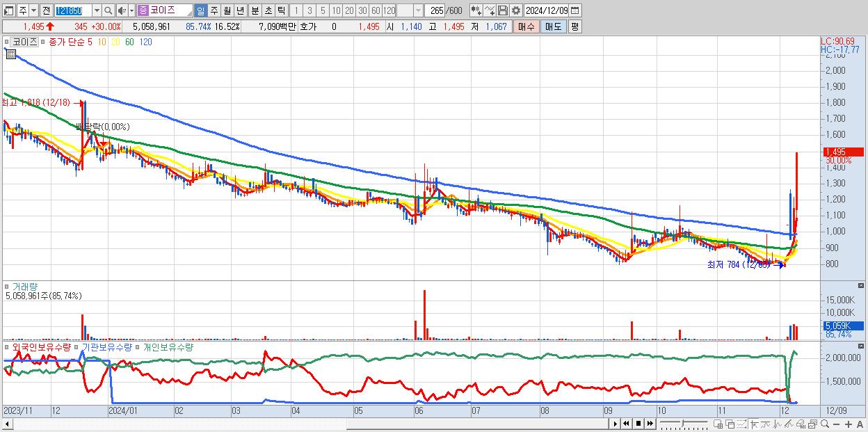Image resolution: width=868 pixels, height=432 pixels.
Task: Choose interval 1 button
Action: tap(296, 10)
